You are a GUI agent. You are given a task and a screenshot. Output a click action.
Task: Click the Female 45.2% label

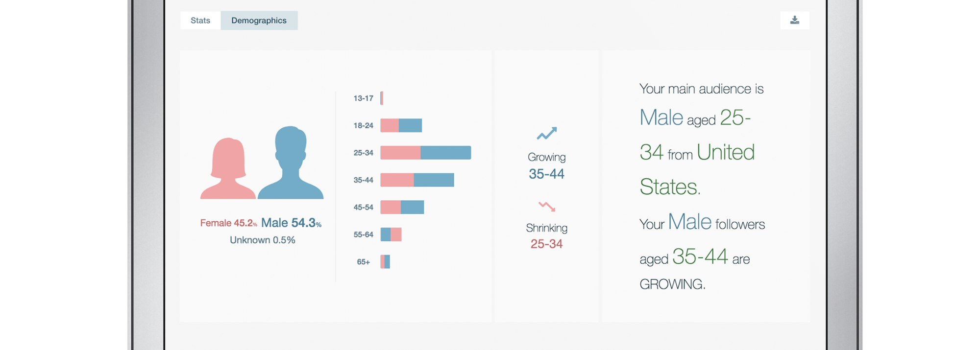point(228,223)
